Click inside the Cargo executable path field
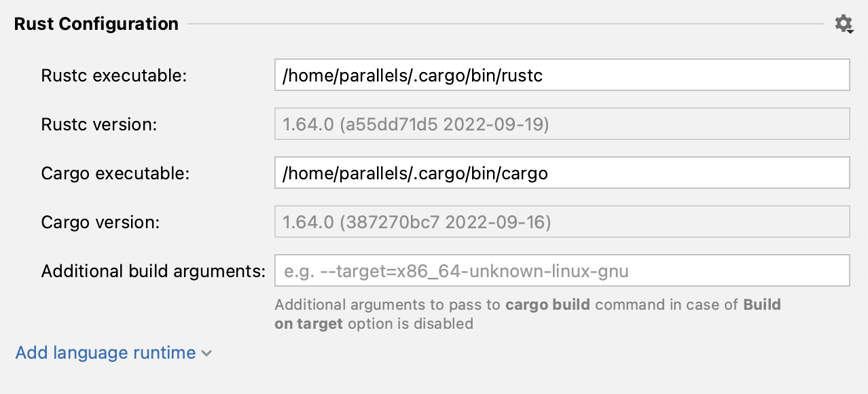 point(561,173)
